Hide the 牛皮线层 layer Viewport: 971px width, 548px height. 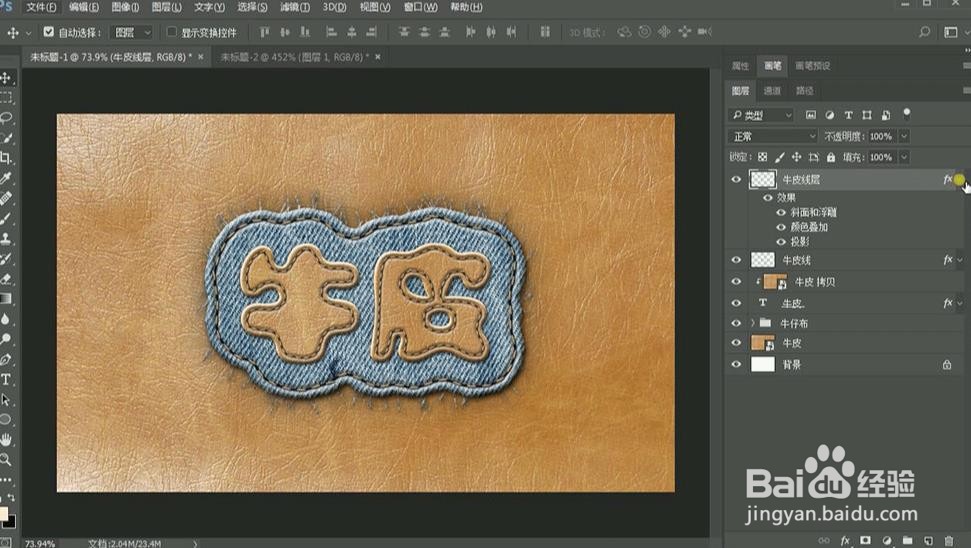point(736,180)
